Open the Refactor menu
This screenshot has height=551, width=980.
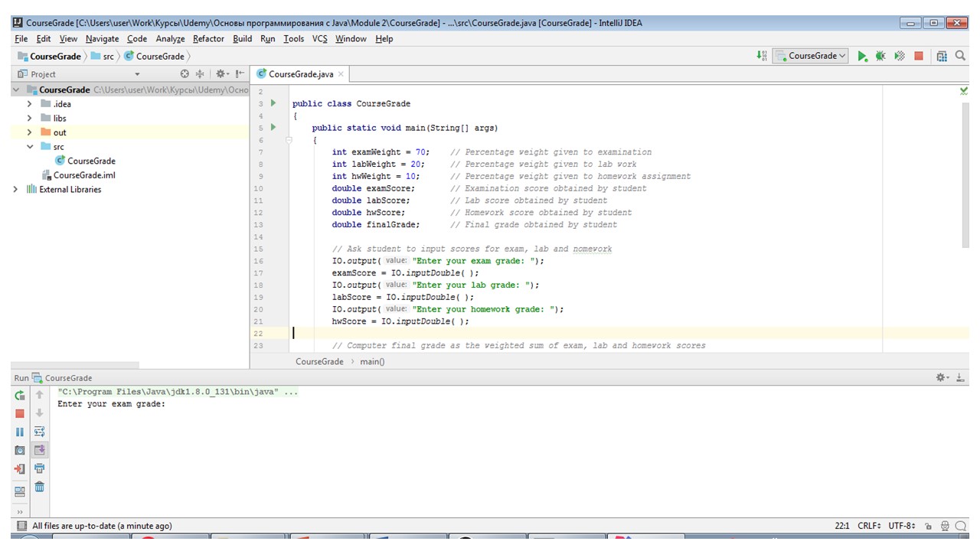click(x=208, y=38)
